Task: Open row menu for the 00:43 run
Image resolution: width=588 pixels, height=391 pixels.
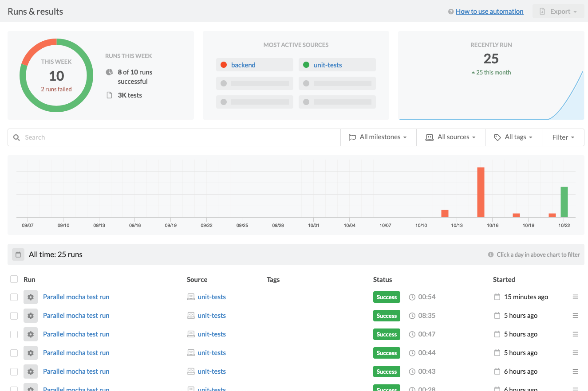Action: point(576,371)
